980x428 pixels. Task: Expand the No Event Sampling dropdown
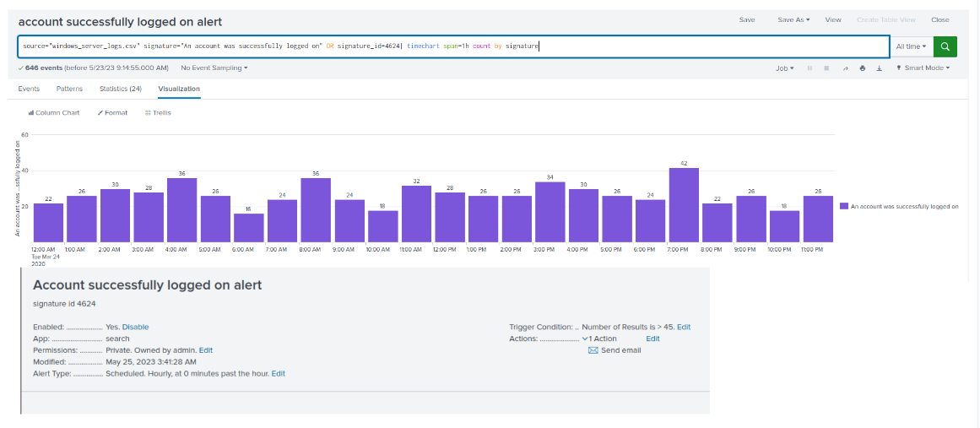coord(214,68)
